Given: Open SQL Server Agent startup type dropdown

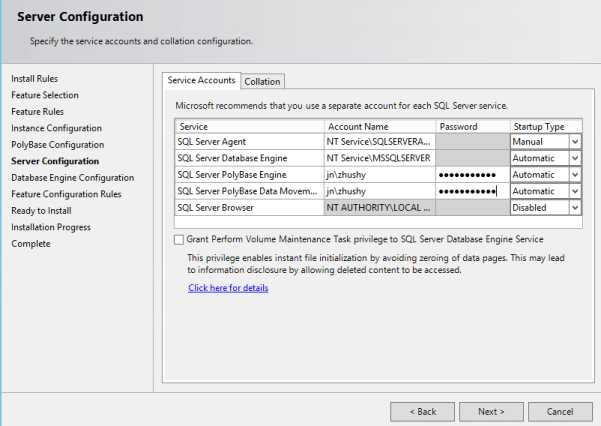Looking at the screenshot, I should click(x=574, y=142).
